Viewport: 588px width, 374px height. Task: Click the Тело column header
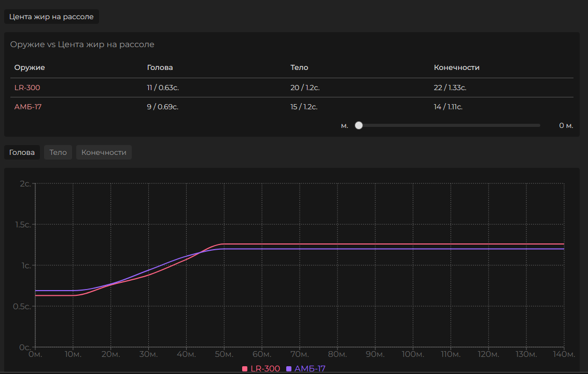pyautogui.click(x=299, y=67)
